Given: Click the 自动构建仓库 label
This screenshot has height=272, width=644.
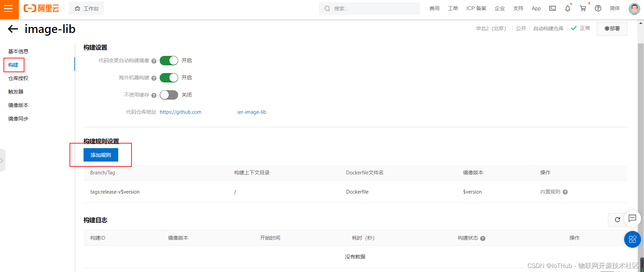Looking at the screenshot, I should tap(548, 29).
